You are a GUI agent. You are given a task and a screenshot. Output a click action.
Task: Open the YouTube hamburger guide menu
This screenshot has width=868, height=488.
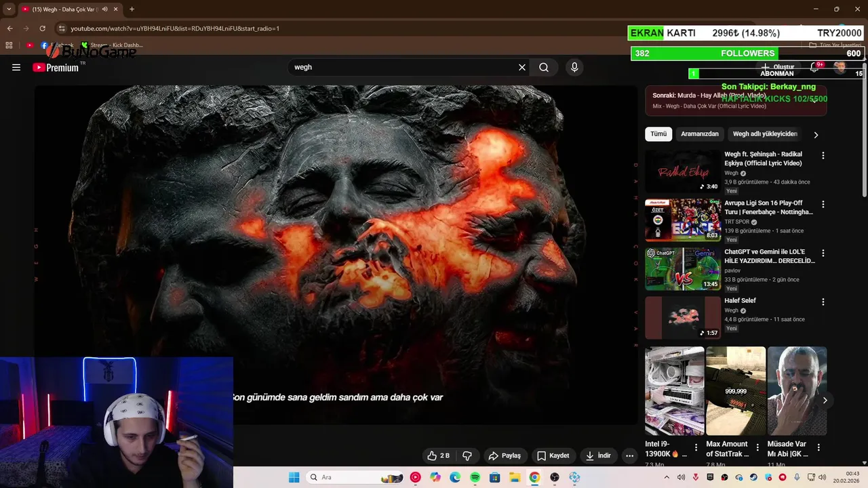16,67
